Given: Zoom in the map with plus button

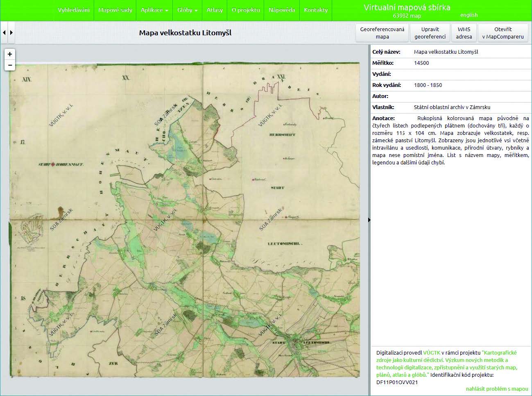Looking at the screenshot, I should point(10,54).
